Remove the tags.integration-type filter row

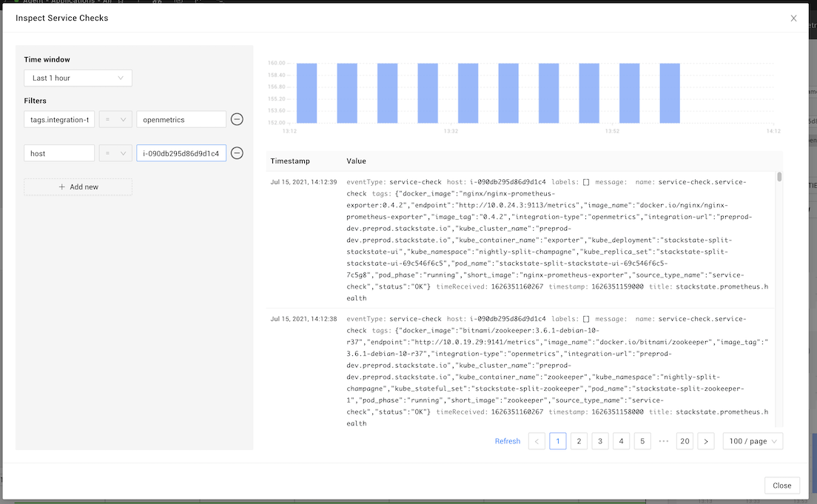(x=237, y=119)
